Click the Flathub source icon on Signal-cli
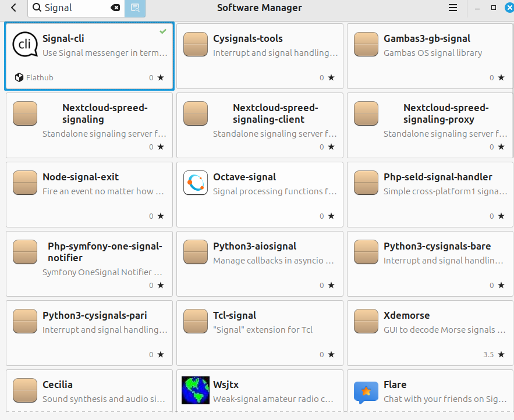The width and height of the screenshot is (514, 420). click(x=19, y=77)
